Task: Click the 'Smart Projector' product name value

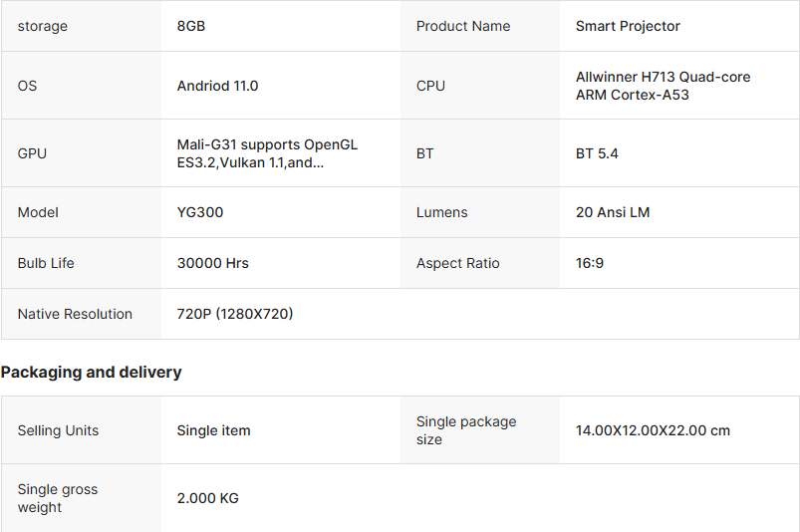Action: tap(628, 26)
